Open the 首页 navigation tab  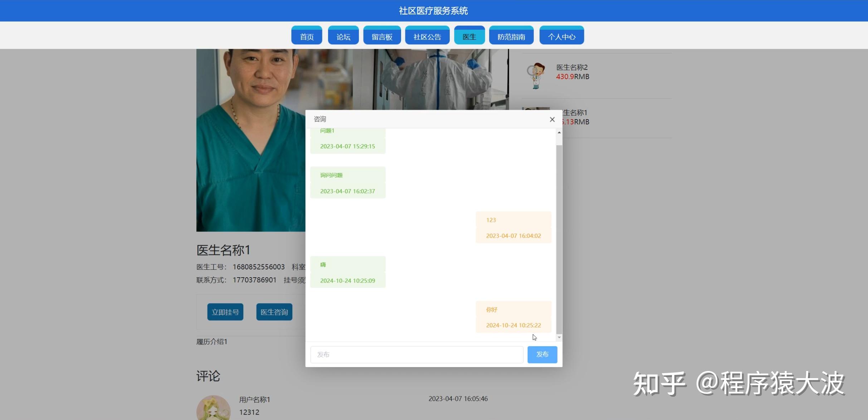tap(307, 36)
